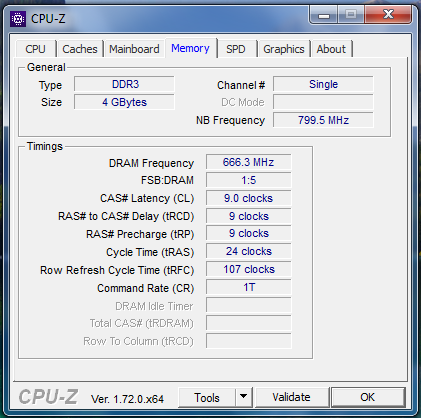This screenshot has width=421, height=418.
Task: Click the RAS# to CAS# Delay label
Action: tap(126, 217)
